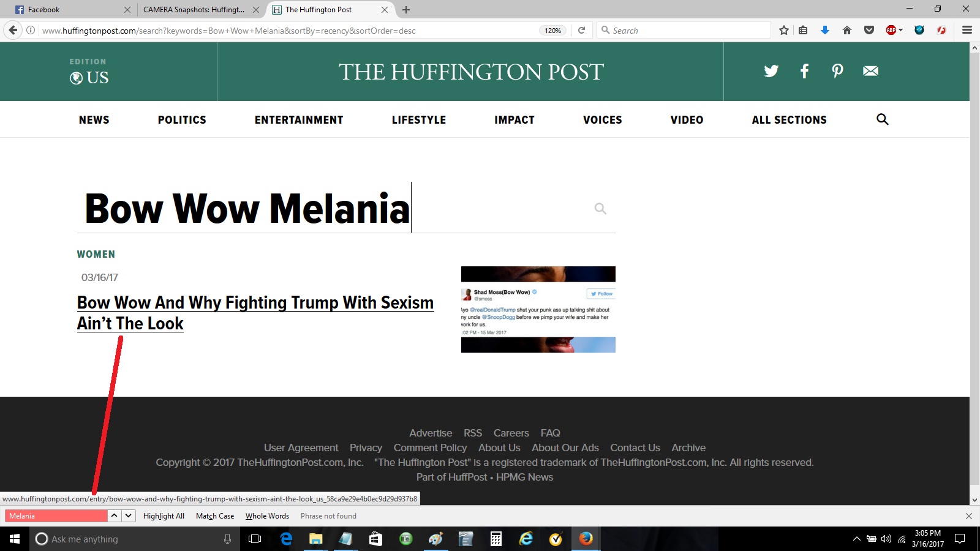Screen dimensions: 980x551
Task: Click the magnifier icon in navigation bar
Action: coord(882,119)
